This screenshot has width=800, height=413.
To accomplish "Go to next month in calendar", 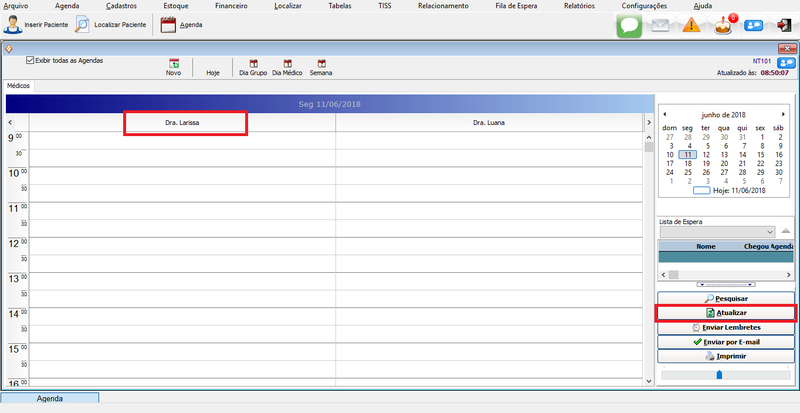I will (x=783, y=115).
